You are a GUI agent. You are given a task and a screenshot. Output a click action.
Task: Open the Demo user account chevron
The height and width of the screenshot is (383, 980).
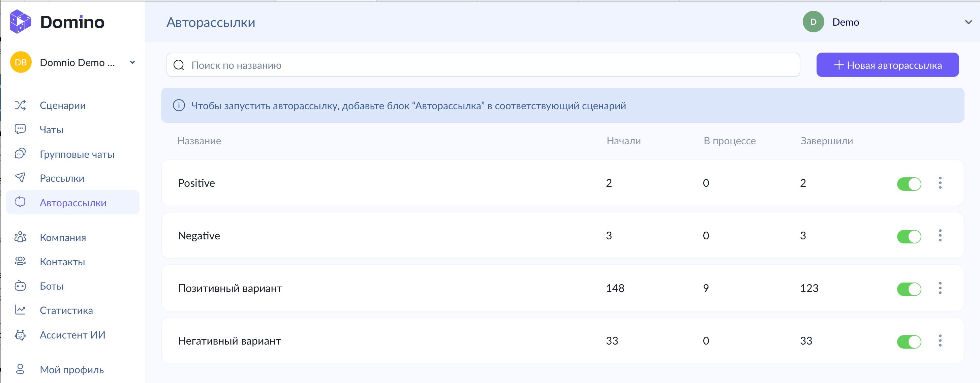point(968,22)
